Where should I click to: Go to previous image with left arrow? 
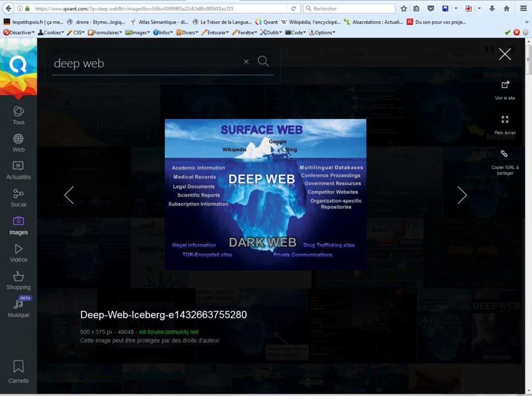click(69, 195)
